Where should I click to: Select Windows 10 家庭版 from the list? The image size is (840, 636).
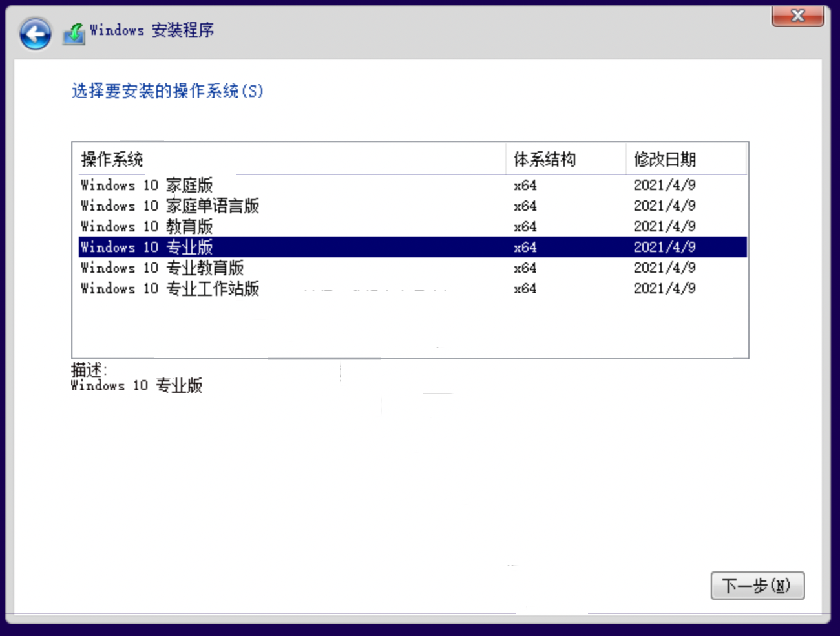coord(147,185)
